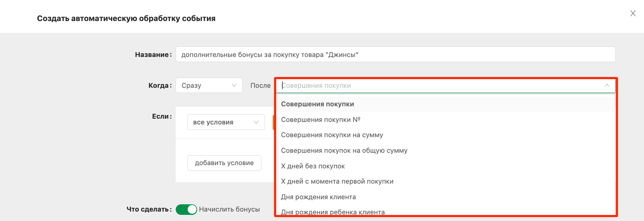Open the Сразу timing dropdown
This screenshot has height=221, width=644.
click(209, 85)
